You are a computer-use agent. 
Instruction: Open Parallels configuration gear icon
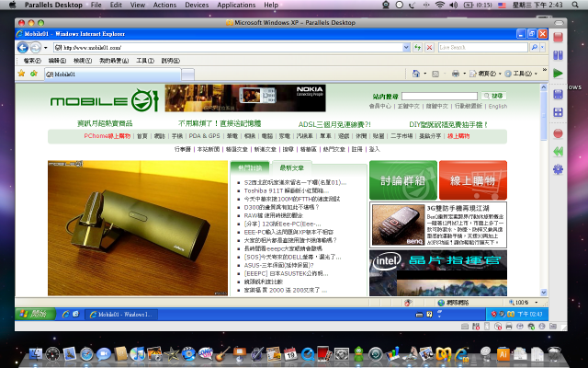pos(558,169)
